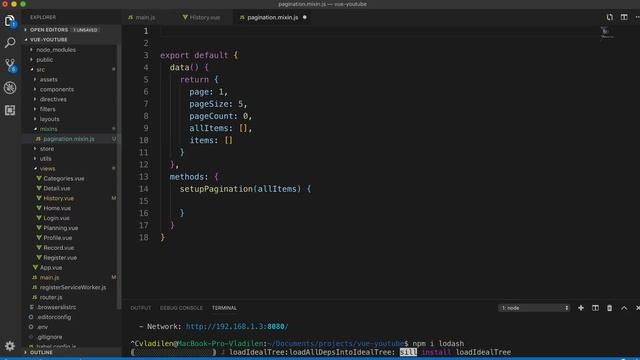This screenshot has width=640, height=360.
Task: Open registerServiceWorker.js file
Action: point(73,287)
